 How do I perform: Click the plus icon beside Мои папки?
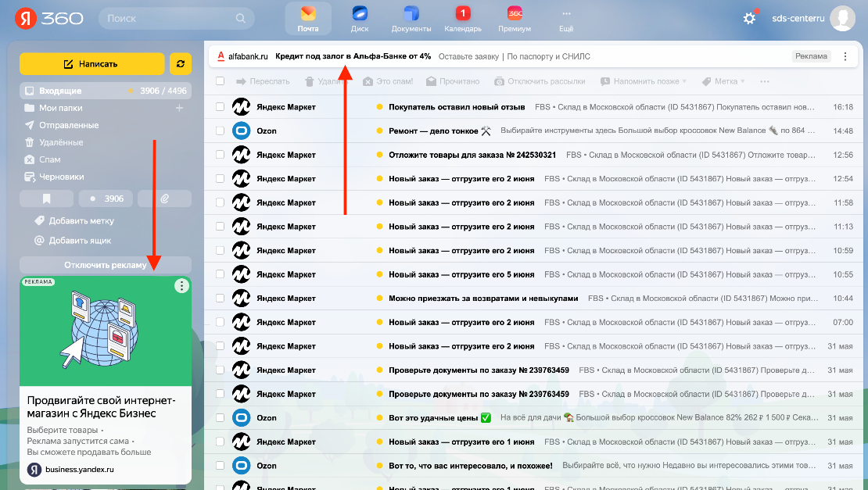click(179, 108)
